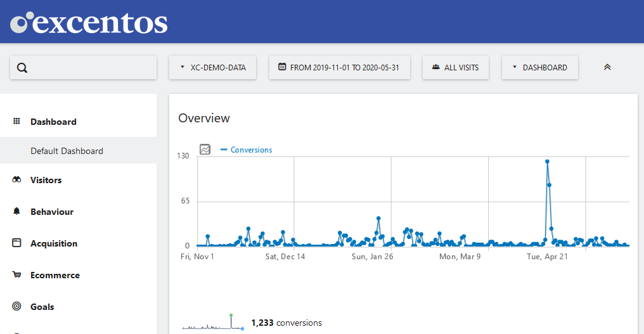Click the search magnifier icon
This screenshot has width=644, height=334.
22,68
